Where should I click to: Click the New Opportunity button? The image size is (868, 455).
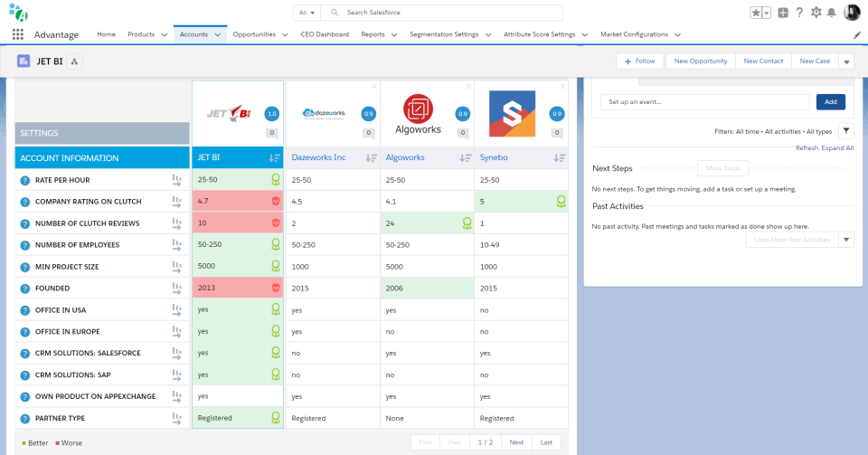coord(700,62)
